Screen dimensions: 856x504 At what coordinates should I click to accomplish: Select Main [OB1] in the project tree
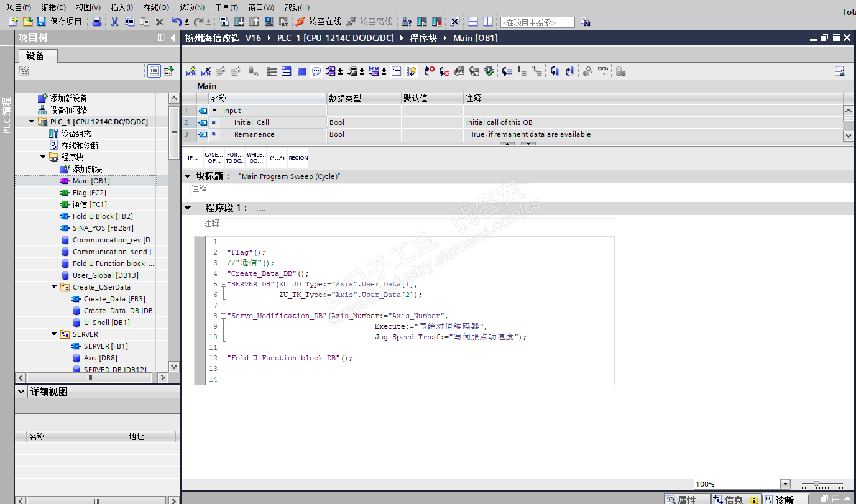click(91, 181)
